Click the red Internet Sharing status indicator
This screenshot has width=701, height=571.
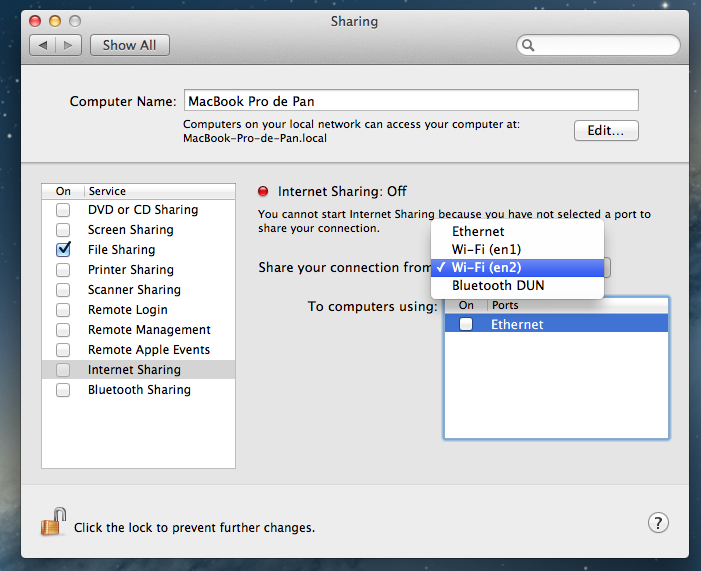pos(264,192)
